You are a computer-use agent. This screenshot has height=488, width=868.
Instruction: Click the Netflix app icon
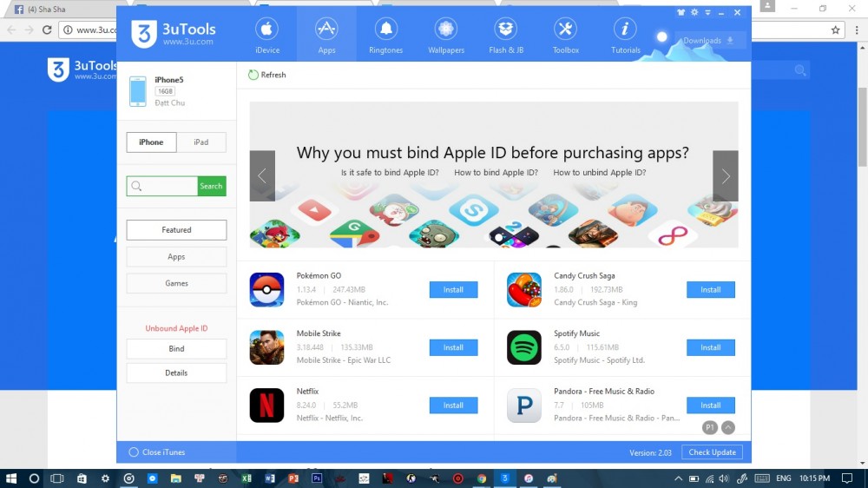[x=266, y=405]
